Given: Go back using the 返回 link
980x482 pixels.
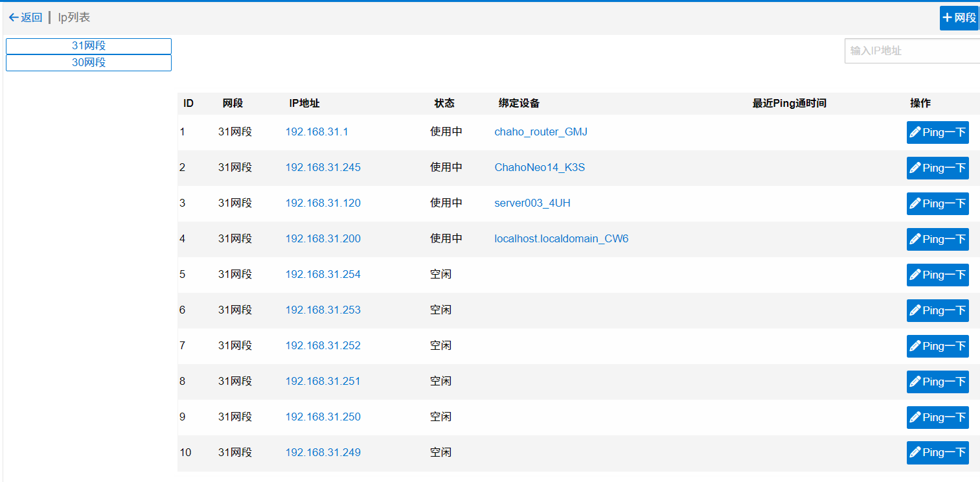Looking at the screenshot, I should (25, 17).
